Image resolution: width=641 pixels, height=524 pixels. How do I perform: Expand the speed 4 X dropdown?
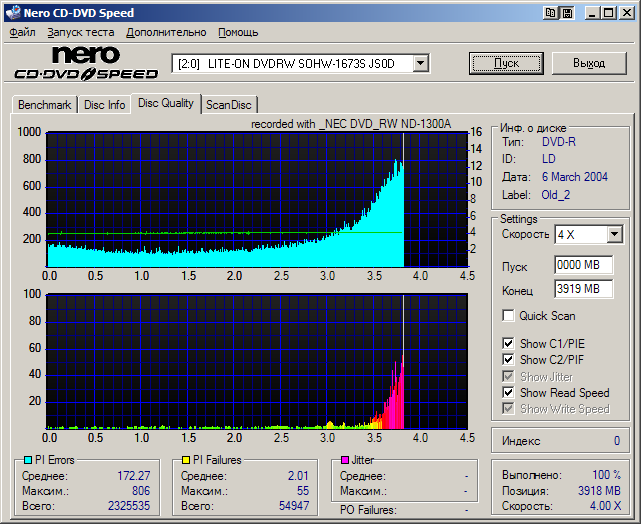coord(614,234)
